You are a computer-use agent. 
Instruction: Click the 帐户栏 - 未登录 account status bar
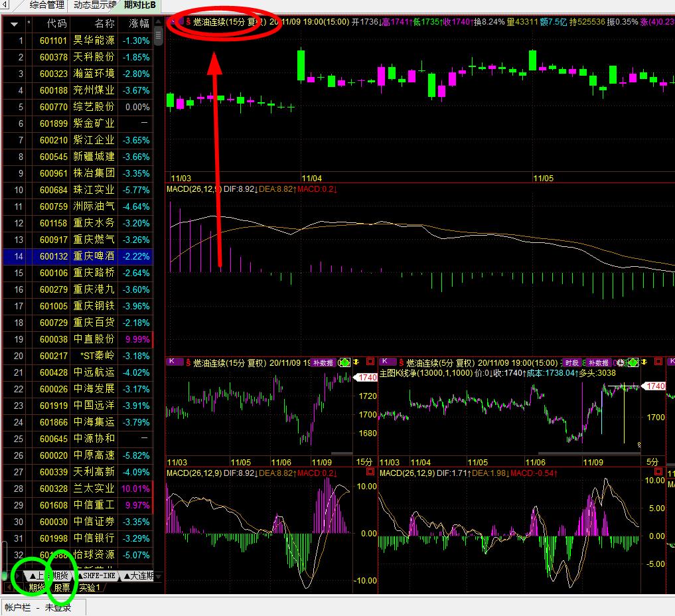[38, 607]
